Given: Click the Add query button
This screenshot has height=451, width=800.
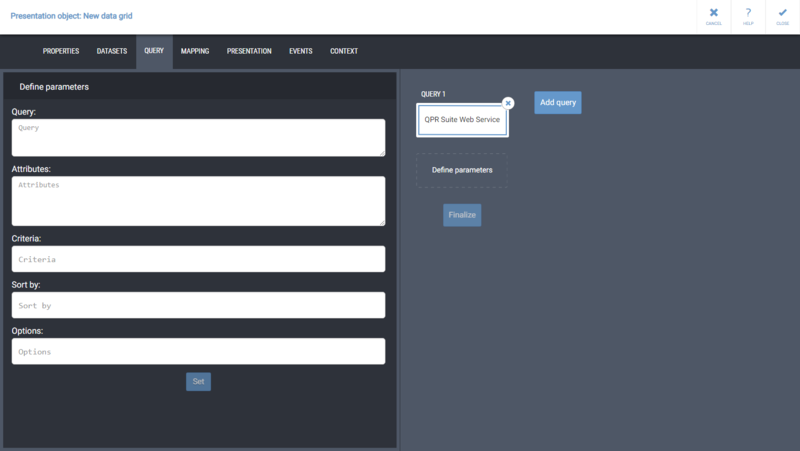Looking at the screenshot, I should pyautogui.click(x=557, y=102).
